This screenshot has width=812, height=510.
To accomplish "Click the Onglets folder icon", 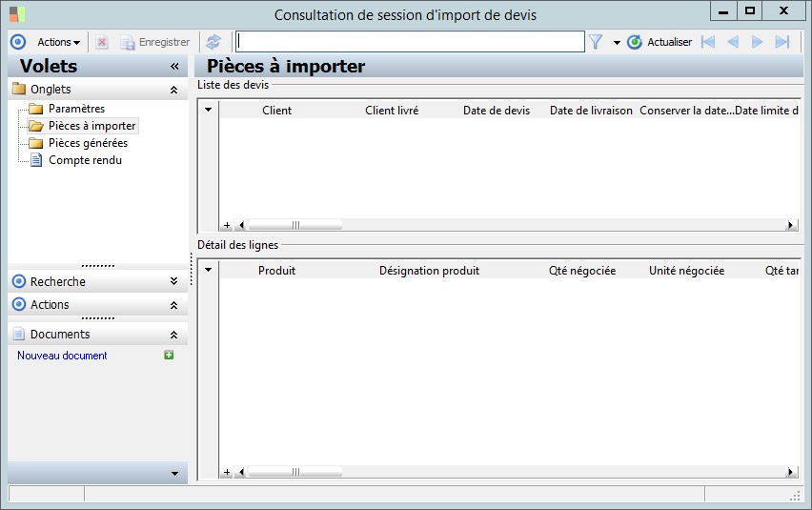I will pos(19,89).
